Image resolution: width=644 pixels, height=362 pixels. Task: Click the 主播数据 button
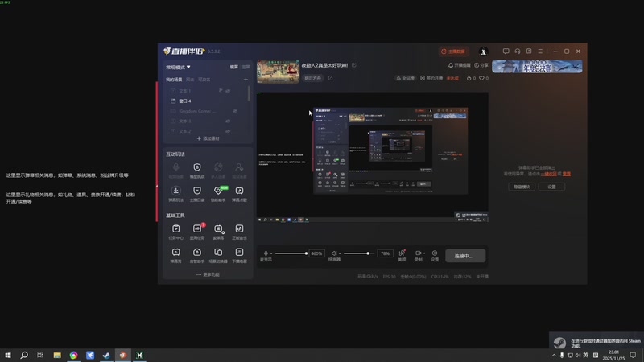coord(453,51)
